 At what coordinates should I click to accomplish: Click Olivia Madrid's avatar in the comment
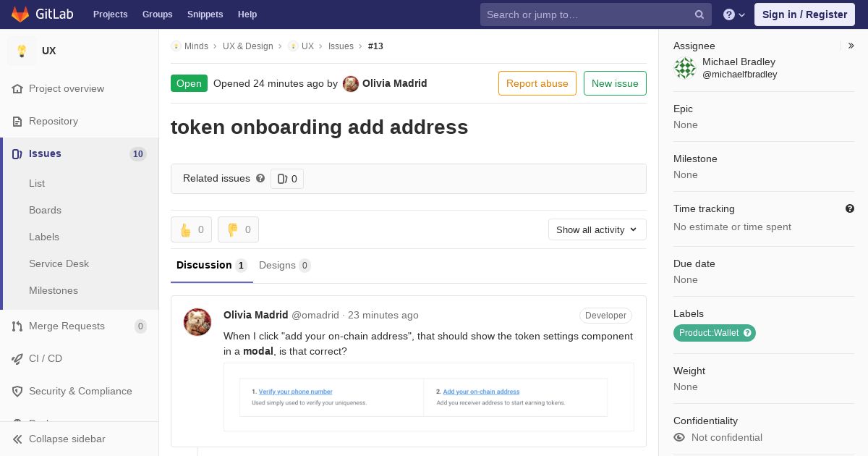click(x=197, y=322)
